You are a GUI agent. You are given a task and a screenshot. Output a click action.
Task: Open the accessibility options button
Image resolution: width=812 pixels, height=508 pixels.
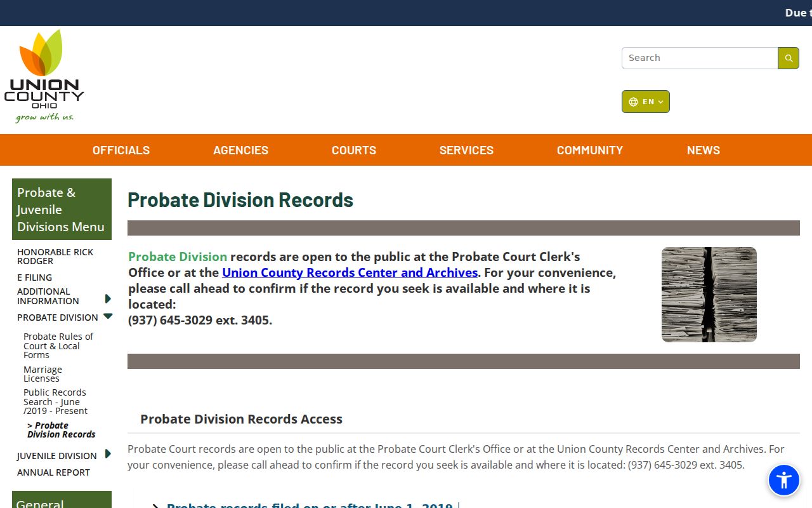click(x=784, y=480)
